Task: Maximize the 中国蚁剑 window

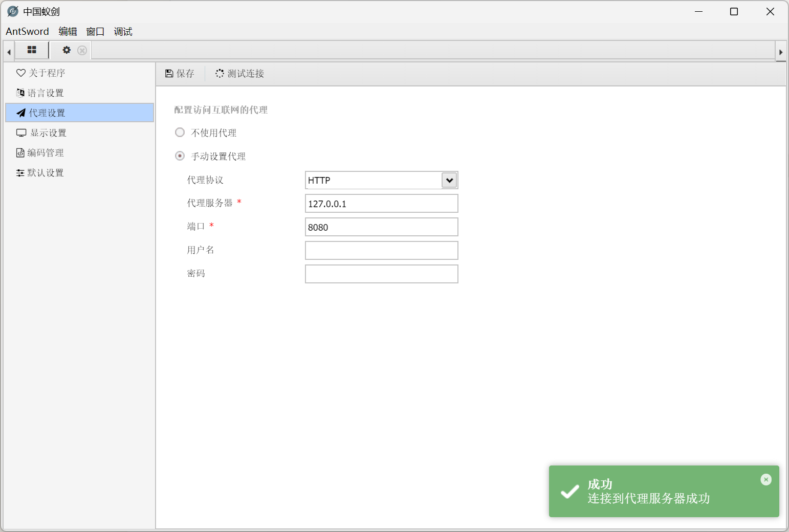Action: click(734, 11)
